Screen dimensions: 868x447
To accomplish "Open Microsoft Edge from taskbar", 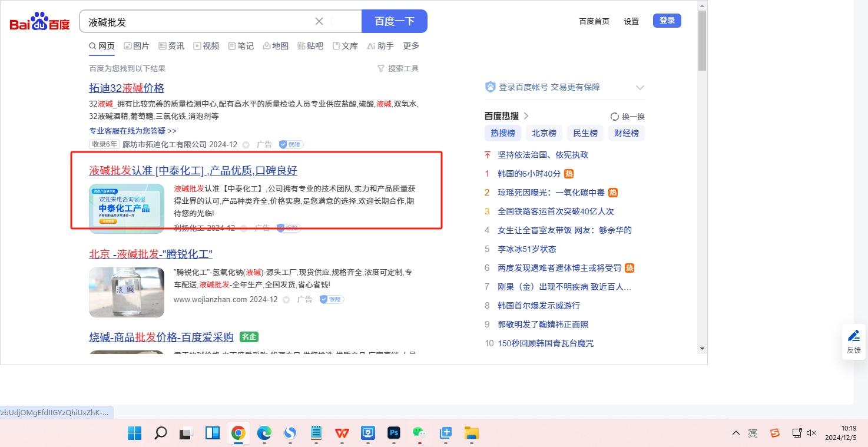I will pyautogui.click(x=264, y=433).
